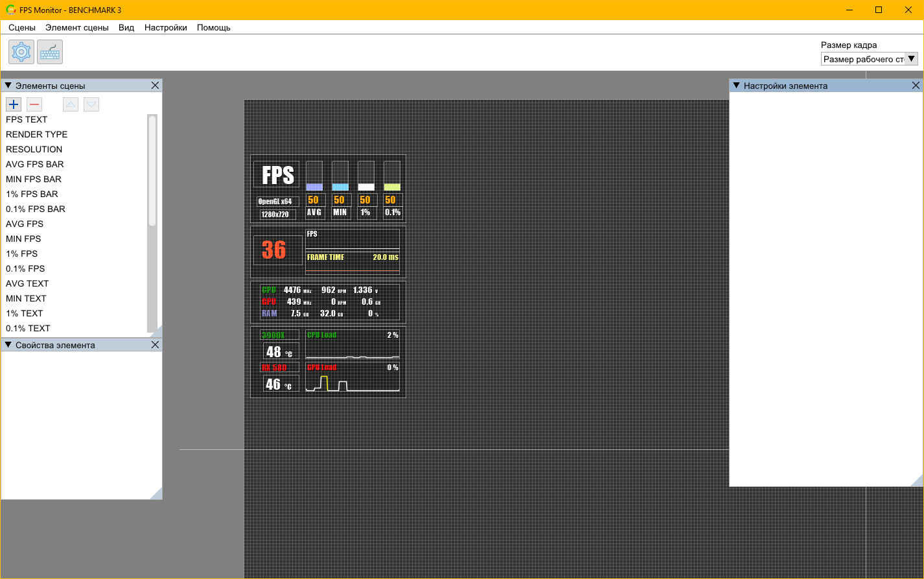Image resolution: width=924 pixels, height=579 pixels.
Task: Open the Сцены menu
Action: coord(22,28)
